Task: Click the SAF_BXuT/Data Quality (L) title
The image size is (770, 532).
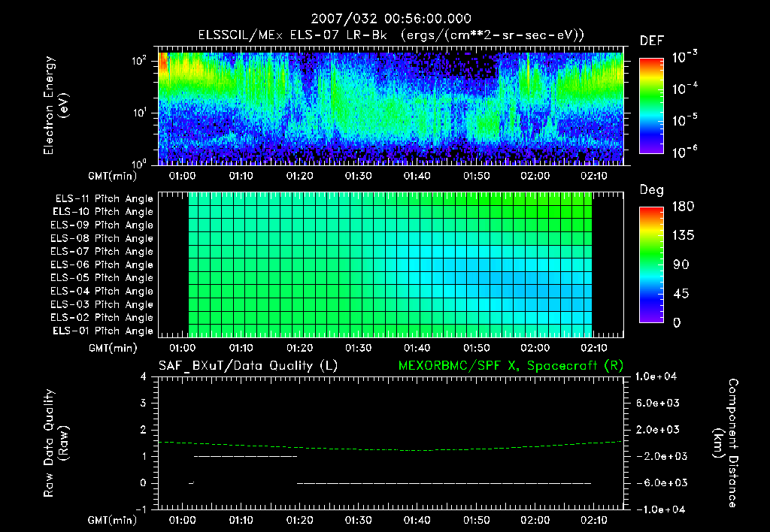Action: (248, 366)
